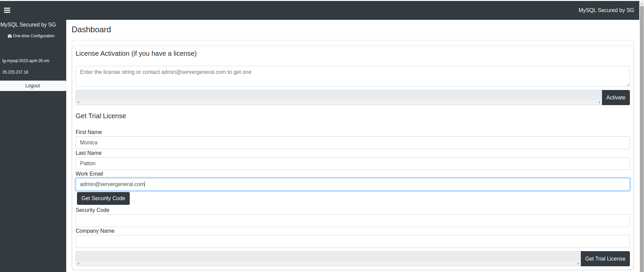This screenshot has width=644, height=272.
Task: Click the First Name input field
Action: (353, 143)
